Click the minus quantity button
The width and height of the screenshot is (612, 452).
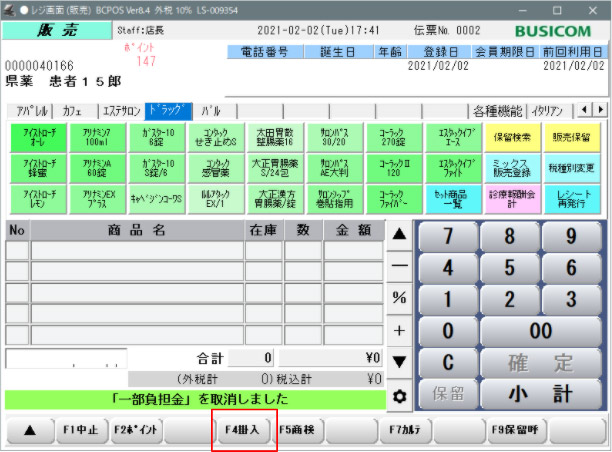[400, 267]
